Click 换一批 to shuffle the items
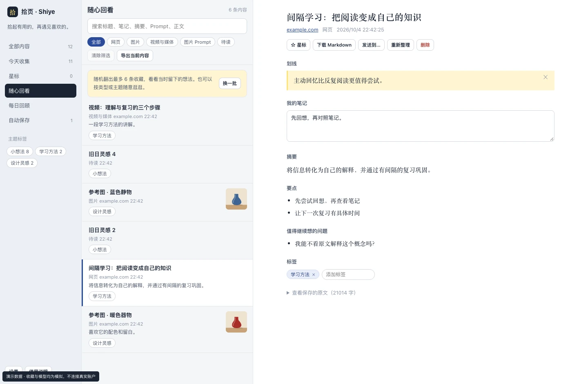This screenshot has width=588, height=384. [x=229, y=83]
